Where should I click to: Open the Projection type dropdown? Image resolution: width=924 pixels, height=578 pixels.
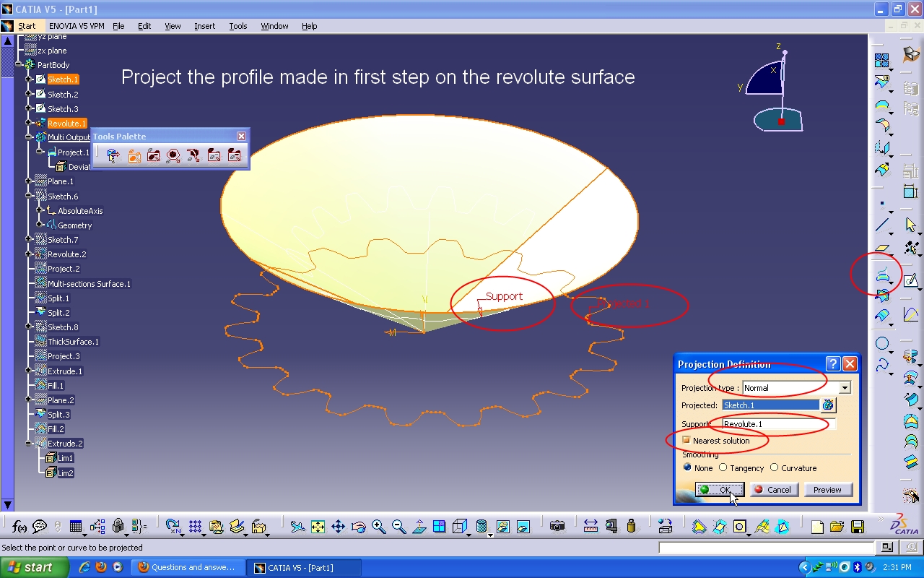[844, 388]
